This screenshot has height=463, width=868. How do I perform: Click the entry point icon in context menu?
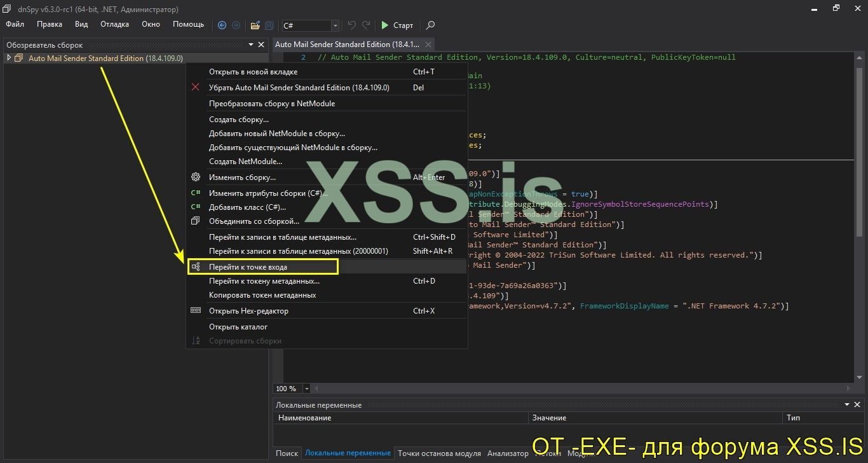click(x=196, y=267)
